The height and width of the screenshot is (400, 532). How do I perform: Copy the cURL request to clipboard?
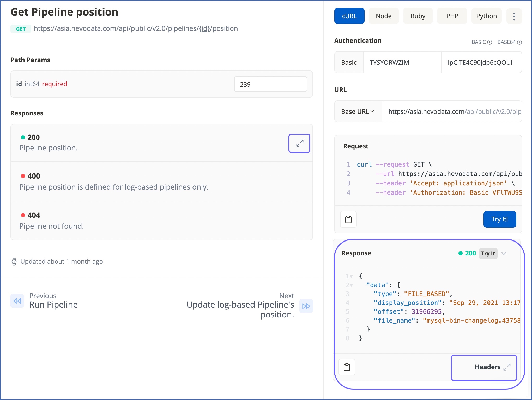[348, 219]
